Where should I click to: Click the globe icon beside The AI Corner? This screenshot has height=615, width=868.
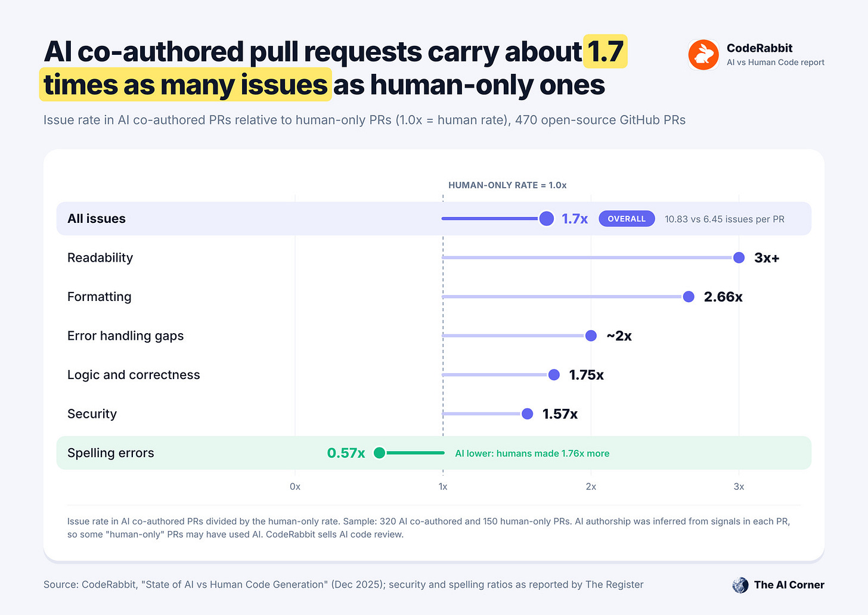tap(740, 585)
